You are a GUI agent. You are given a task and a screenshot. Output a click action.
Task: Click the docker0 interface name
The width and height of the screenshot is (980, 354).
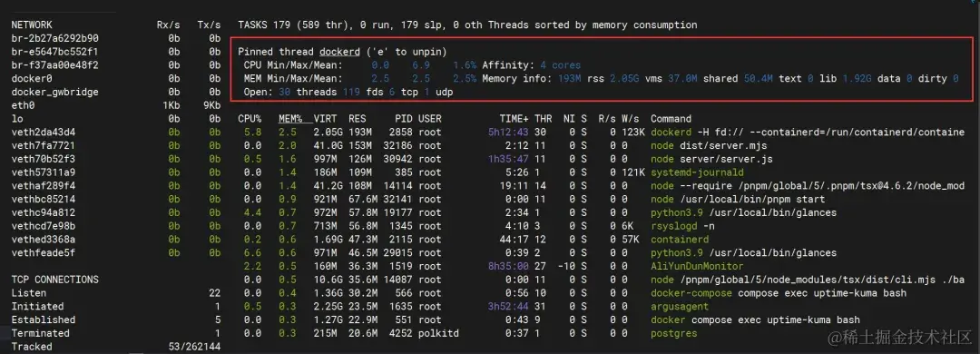(32, 79)
